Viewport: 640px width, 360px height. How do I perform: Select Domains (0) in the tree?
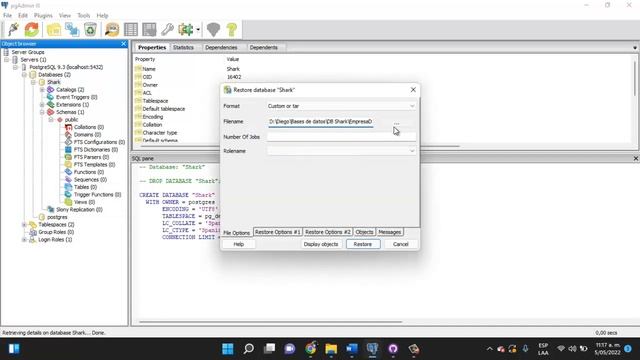[87, 134]
